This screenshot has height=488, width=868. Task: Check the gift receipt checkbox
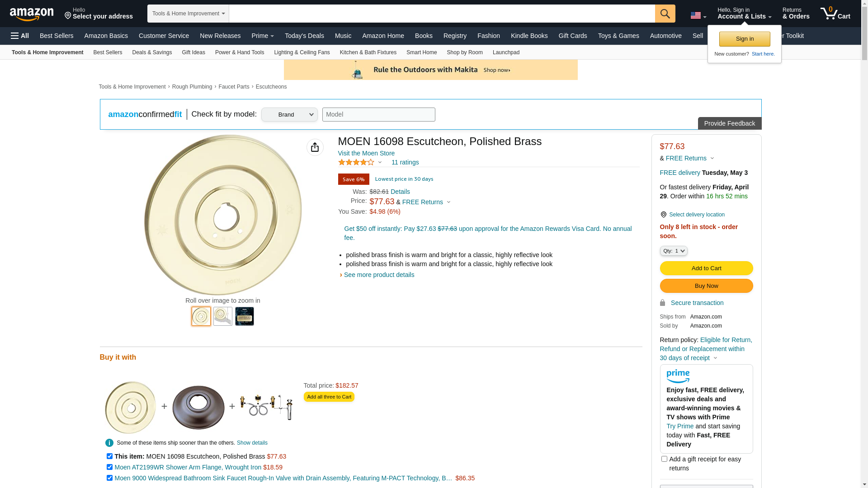click(x=664, y=459)
